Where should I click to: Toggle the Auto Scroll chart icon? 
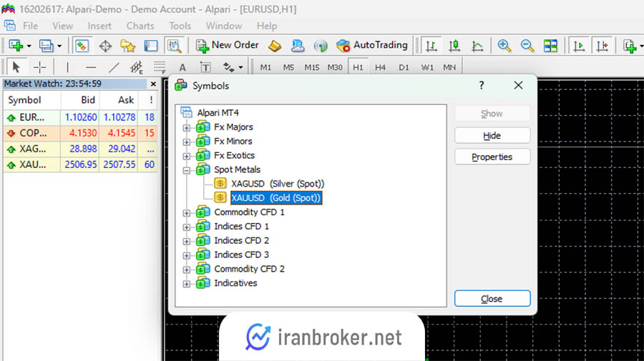click(x=579, y=46)
